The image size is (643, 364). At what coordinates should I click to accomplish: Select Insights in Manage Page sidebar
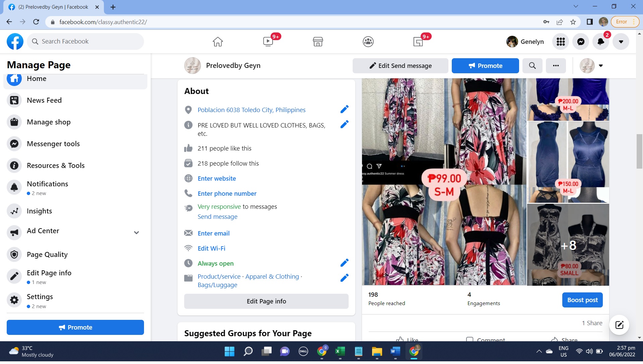point(39,211)
